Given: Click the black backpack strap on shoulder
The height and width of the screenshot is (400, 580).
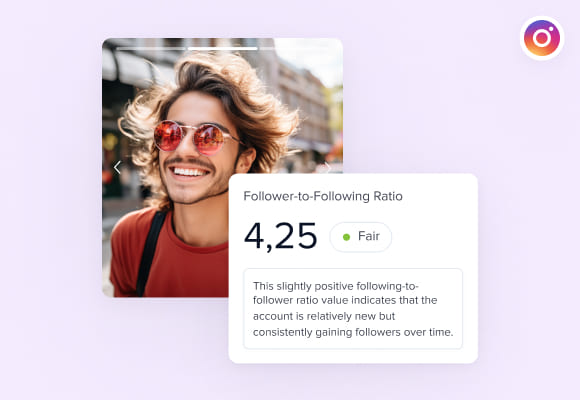Looking at the screenshot, I should [x=151, y=253].
